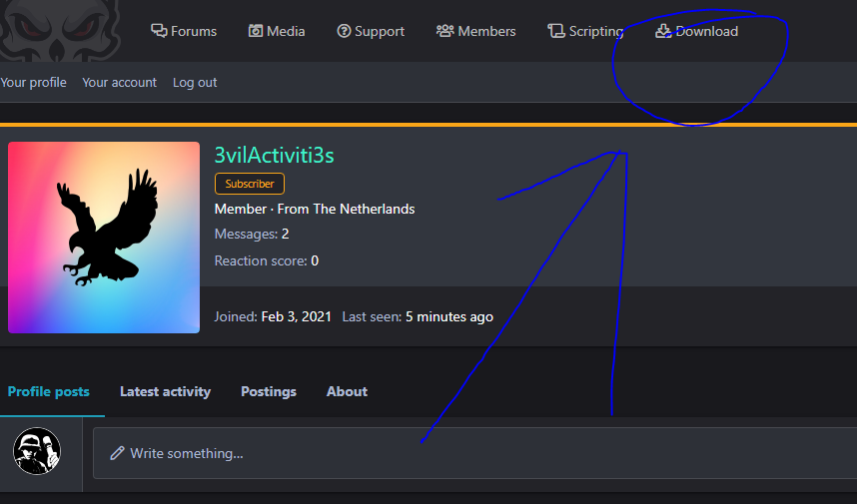The height and width of the screenshot is (504, 857).
Task: Click the Write something input field
Action: click(475, 453)
